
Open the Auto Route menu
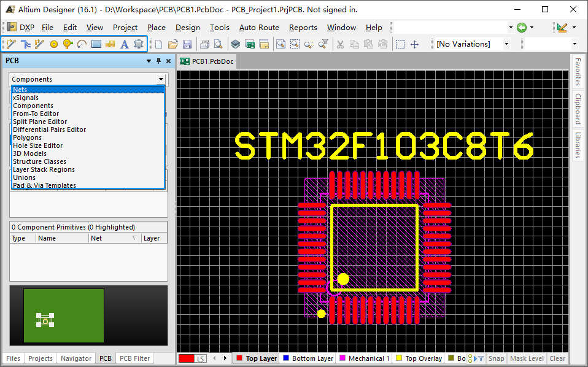[x=259, y=28]
